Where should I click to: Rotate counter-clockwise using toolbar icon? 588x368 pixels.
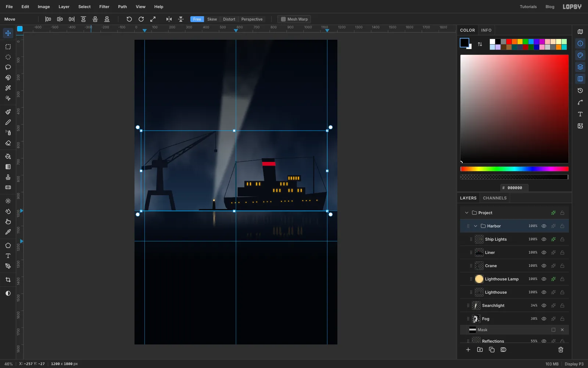[129, 19]
